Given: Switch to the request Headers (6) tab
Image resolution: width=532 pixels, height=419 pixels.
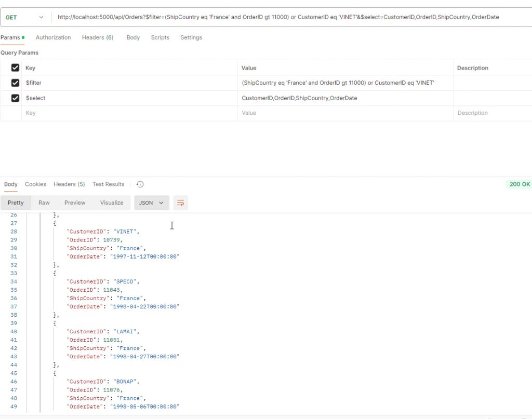Looking at the screenshot, I should click(x=98, y=37).
